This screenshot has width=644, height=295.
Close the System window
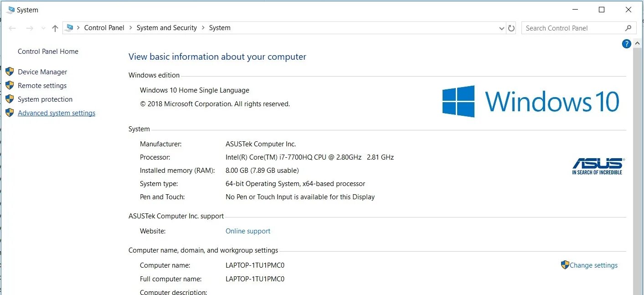tap(629, 10)
